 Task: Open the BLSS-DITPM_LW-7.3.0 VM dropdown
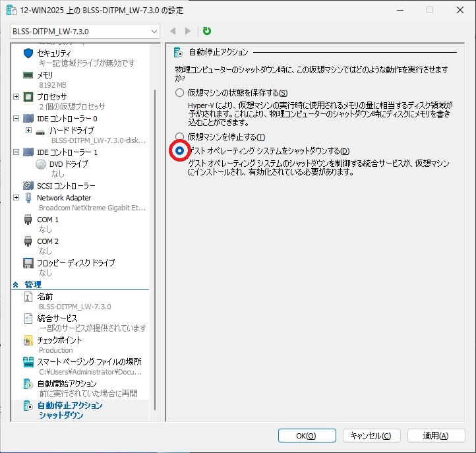point(85,31)
